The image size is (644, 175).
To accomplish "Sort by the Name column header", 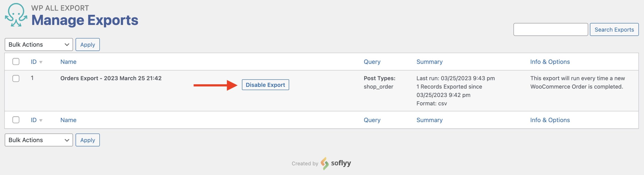I will tap(68, 62).
